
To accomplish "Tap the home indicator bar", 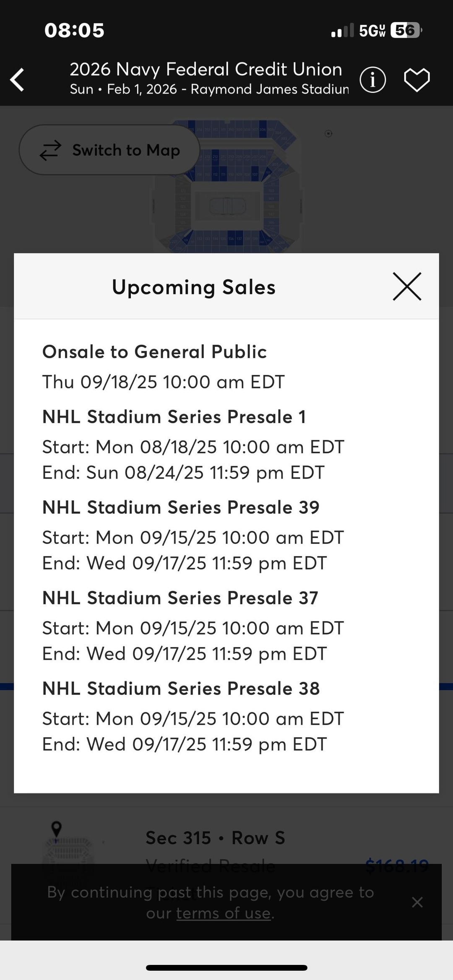I will pyautogui.click(x=226, y=968).
